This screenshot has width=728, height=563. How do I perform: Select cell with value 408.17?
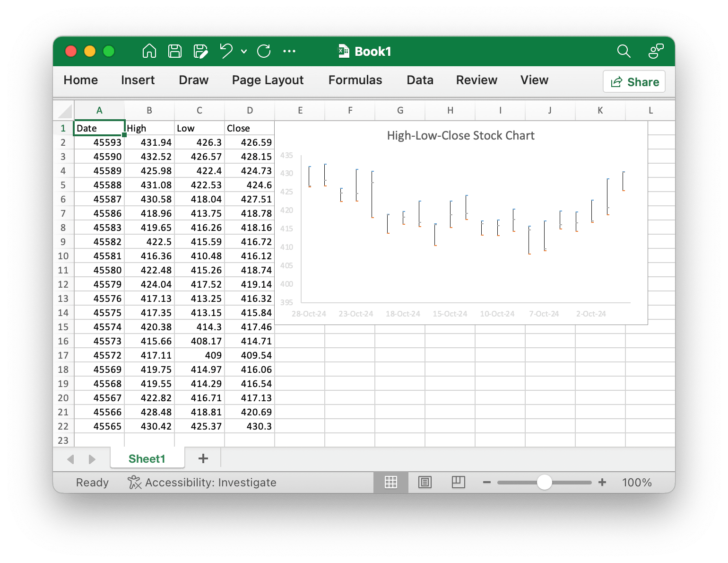tap(199, 341)
